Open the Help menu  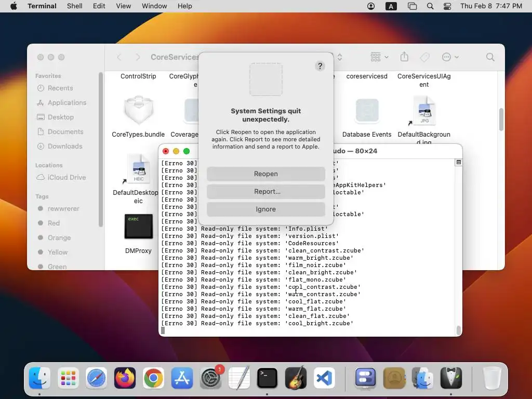pos(184,6)
